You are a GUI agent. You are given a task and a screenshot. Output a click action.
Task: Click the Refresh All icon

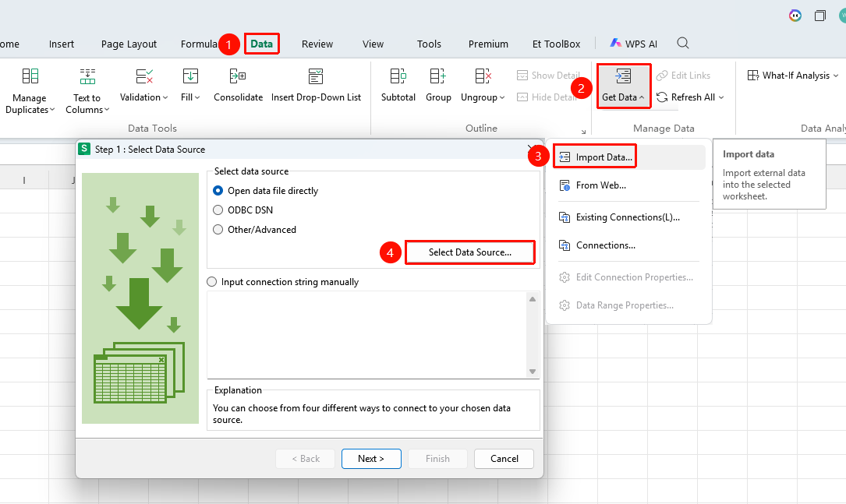(662, 97)
